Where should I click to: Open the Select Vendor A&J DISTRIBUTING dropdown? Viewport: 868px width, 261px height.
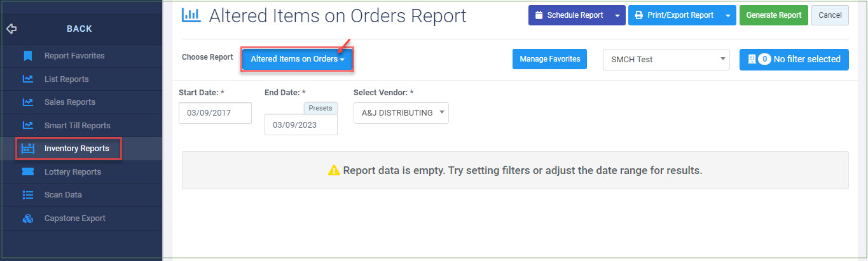click(x=401, y=113)
